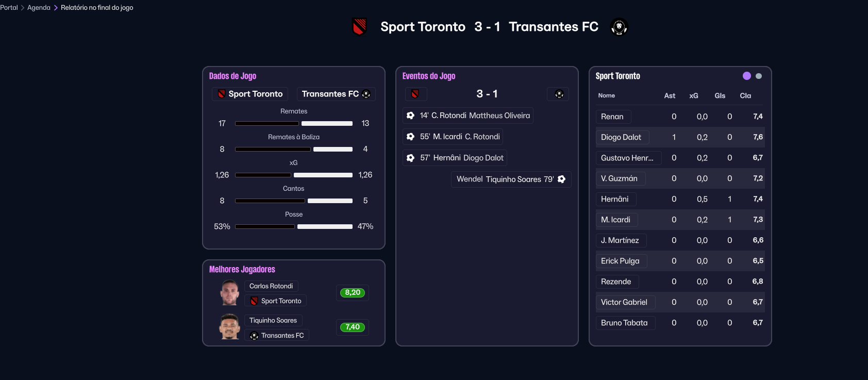Open Carlos Rotondi player name
Viewport: 868px width, 380px height.
271,286
